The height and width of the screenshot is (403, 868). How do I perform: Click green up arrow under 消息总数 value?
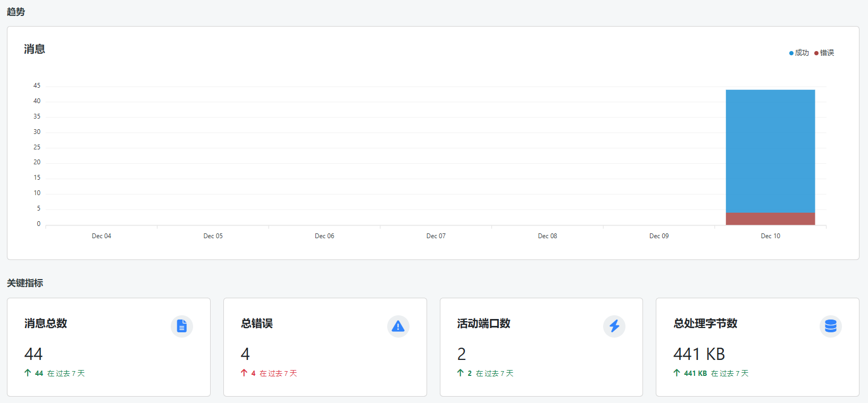[28, 373]
